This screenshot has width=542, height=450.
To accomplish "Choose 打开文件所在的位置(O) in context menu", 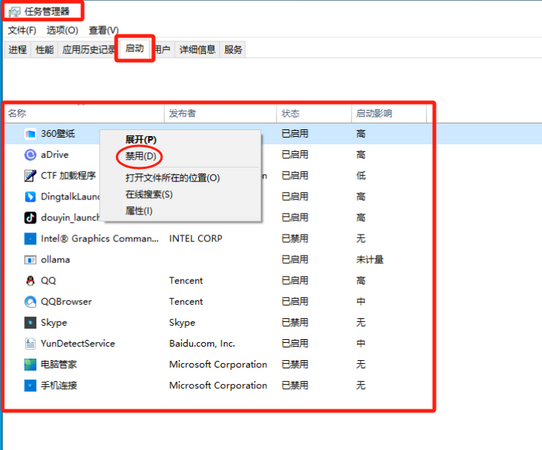I will pos(172,178).
